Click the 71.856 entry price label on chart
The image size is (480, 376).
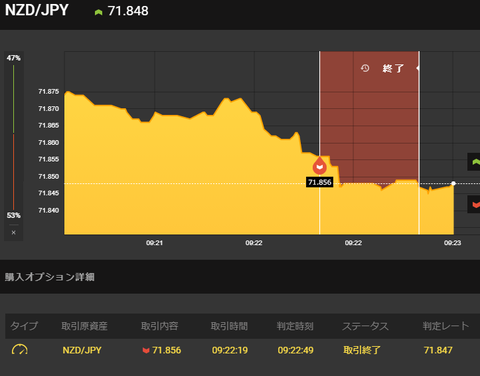320,182
